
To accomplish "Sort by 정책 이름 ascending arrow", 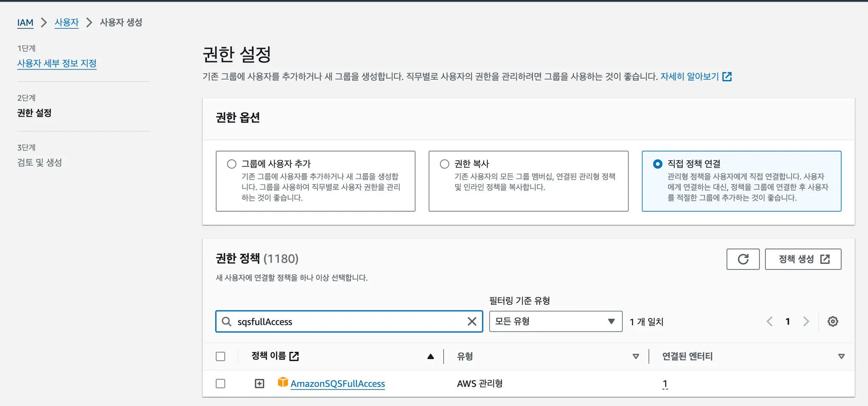I will (431, 356).
